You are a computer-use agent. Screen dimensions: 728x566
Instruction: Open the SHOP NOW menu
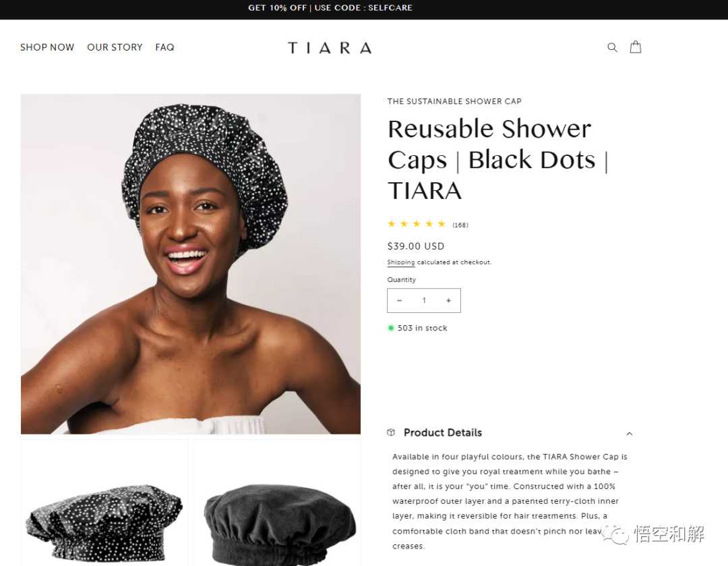(47, 47)
